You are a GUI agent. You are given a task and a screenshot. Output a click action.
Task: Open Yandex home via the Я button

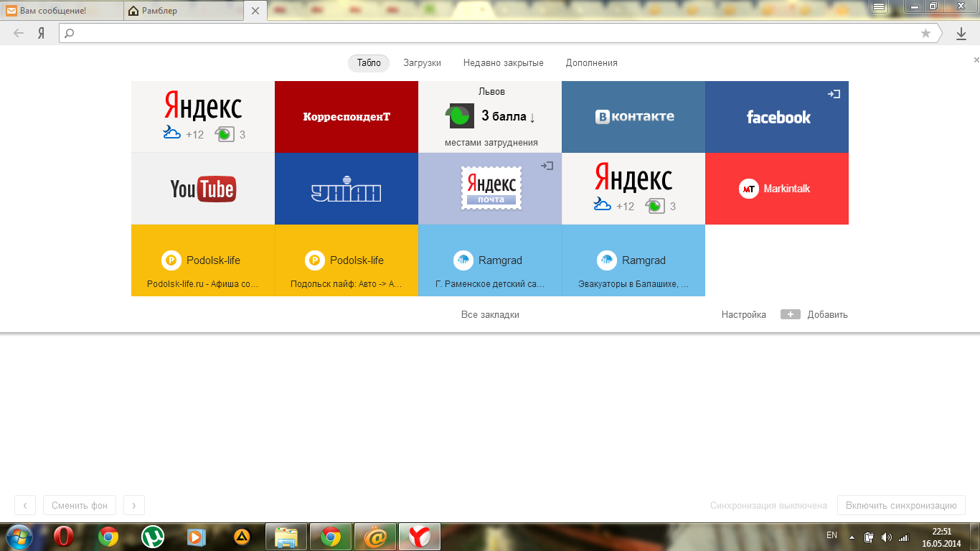[42, 33]
